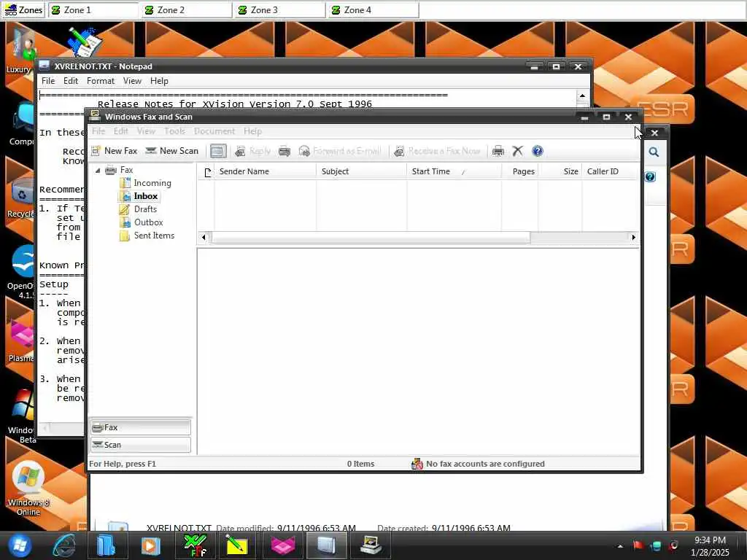Click the Action Center flag tray icon

click(x=638, y=545)
